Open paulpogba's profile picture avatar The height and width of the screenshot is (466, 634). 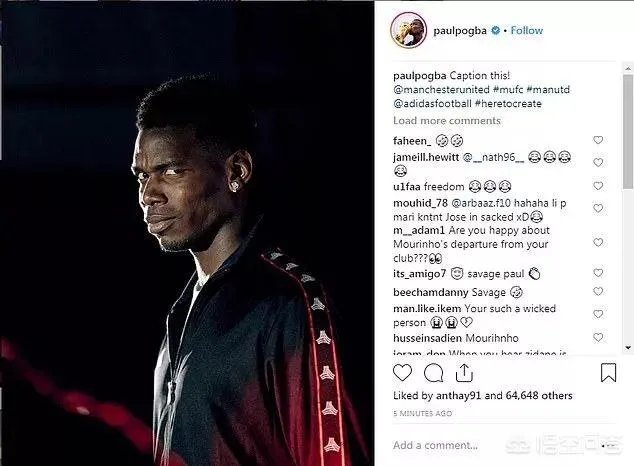click(x=408, y=30)
